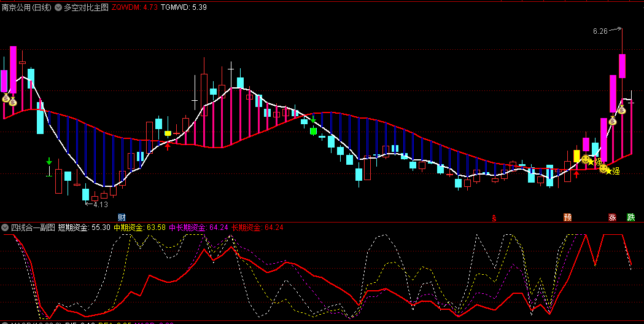Screen dimensions: 644x324
Task: Click the yellow 中期资金 legend label
Action: [128, 227]
